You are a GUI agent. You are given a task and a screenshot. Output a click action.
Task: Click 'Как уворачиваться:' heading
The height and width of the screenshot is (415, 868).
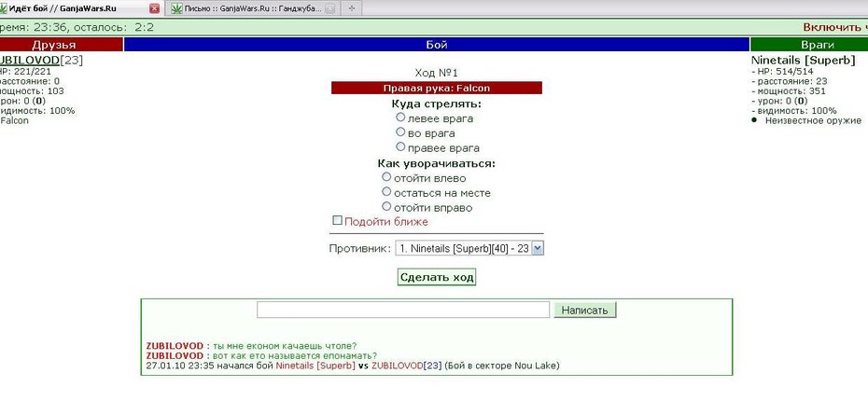[x=437, y=164]
